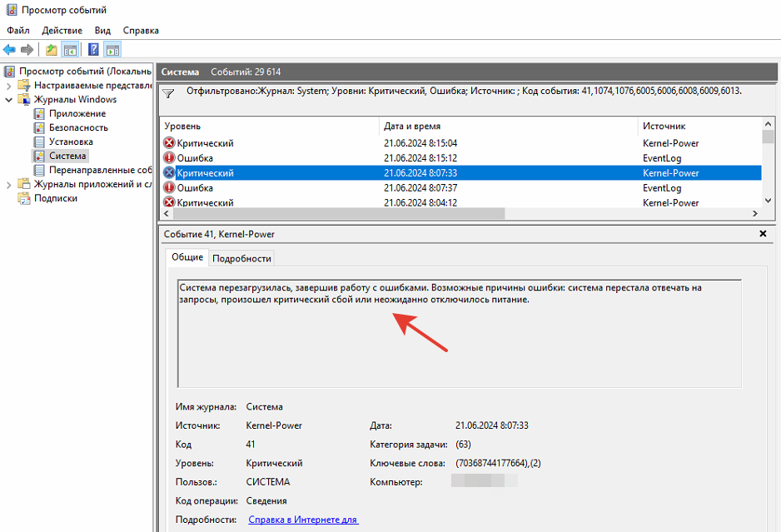Click the Ключевые слова value (70368744177664),(2)

[498, 463]
